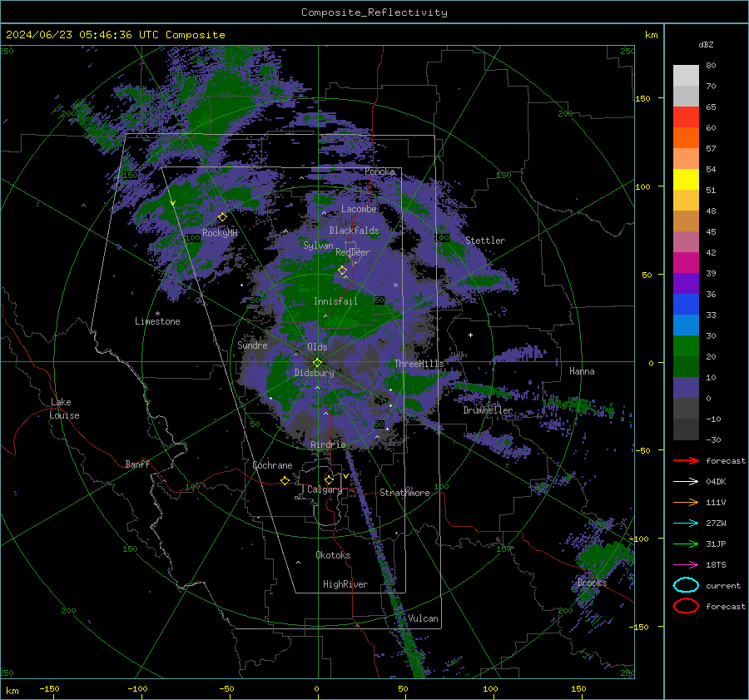
Task: Click the Brooks city label
Action: 592,583
